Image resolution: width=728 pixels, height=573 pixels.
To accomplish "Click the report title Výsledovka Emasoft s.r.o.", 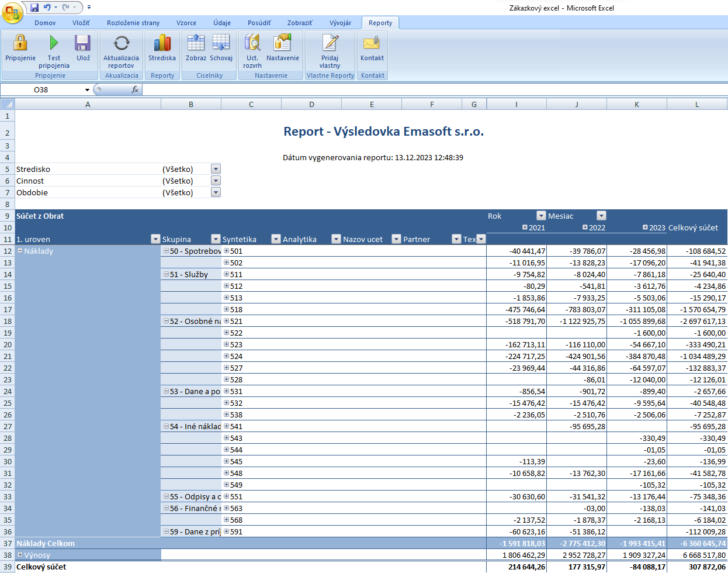I will (x=383, y=132).
